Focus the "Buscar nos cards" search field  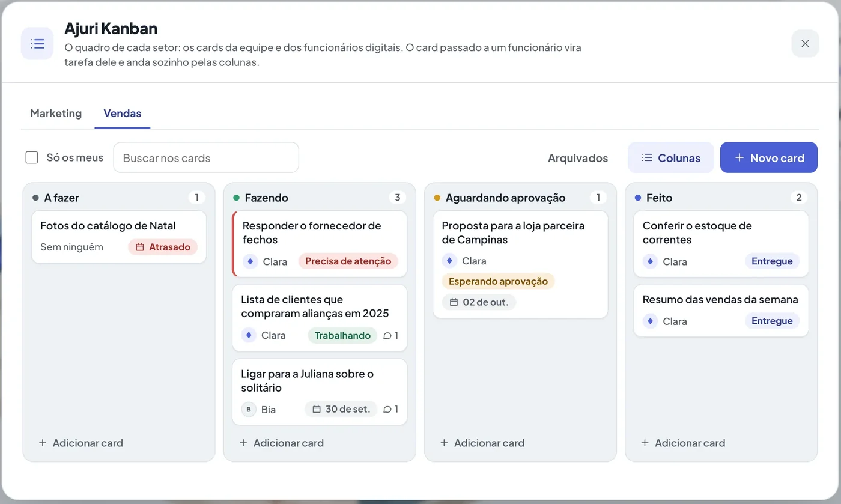click(206, 157)
